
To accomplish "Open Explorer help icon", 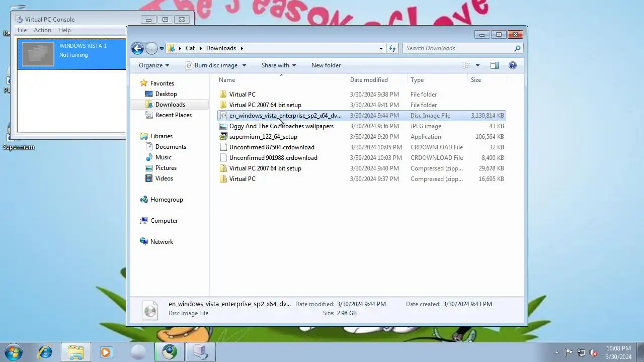I will pos(513,65).
